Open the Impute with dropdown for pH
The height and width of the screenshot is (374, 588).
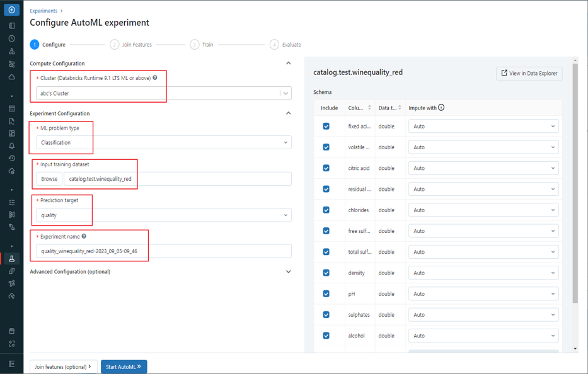[x=483, y=294]
